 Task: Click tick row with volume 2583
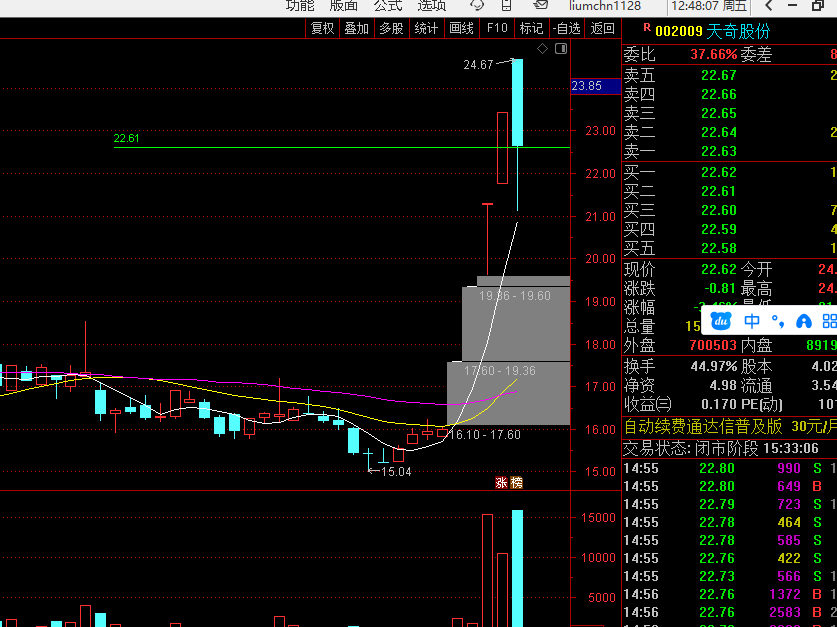[x=730, y=612]
